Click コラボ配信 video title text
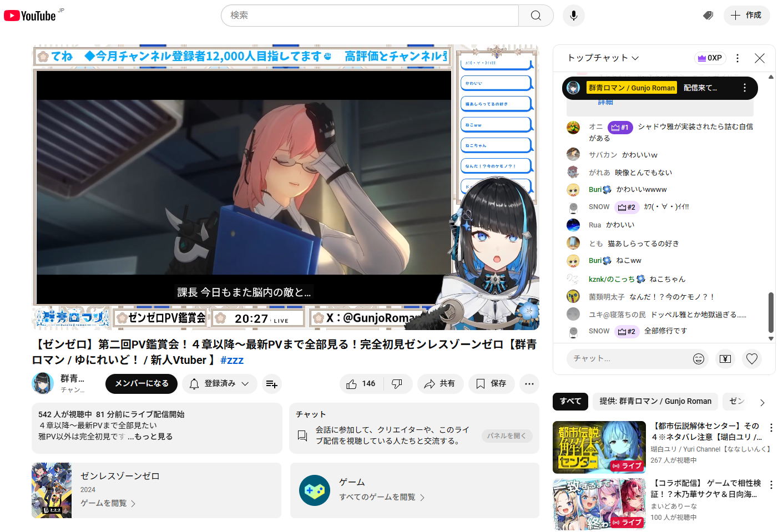The height and width of the screenshot is (532, 778). tap(705, 489)
